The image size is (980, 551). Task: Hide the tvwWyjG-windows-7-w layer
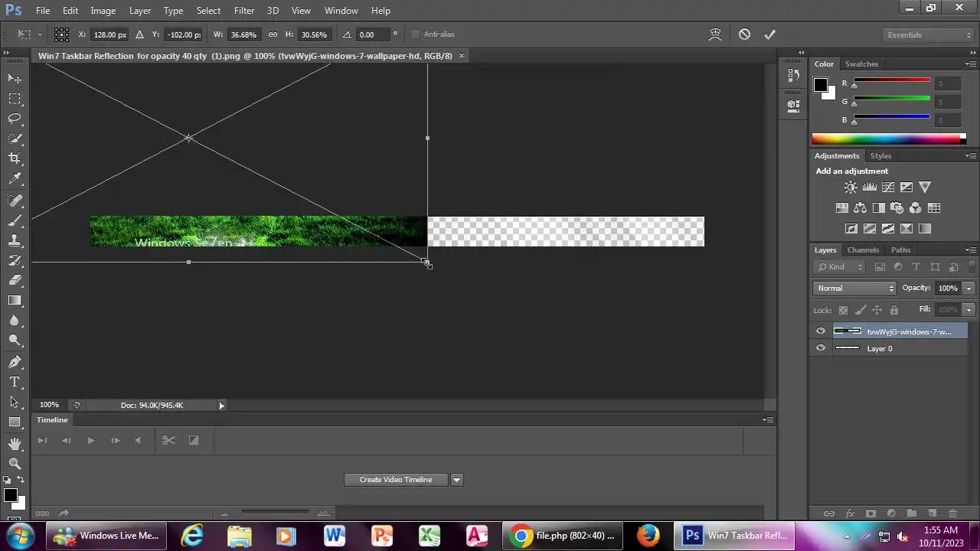[x=821, y=331]
